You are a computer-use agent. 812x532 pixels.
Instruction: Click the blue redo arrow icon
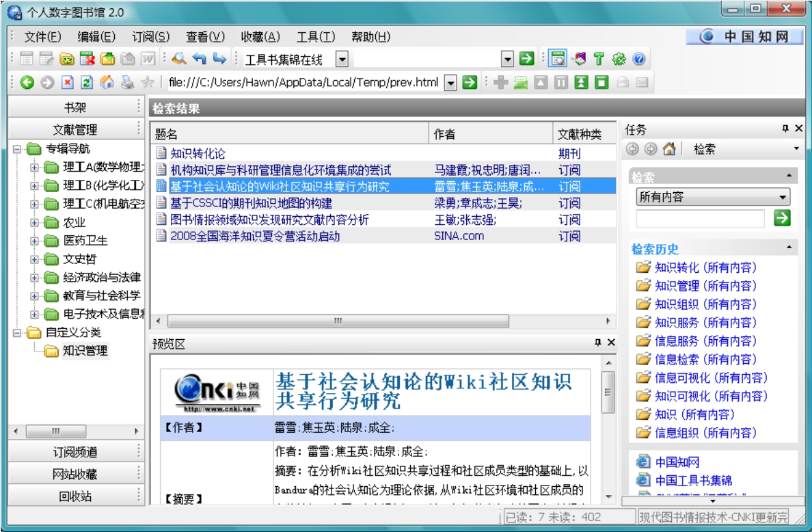point(219,59)
